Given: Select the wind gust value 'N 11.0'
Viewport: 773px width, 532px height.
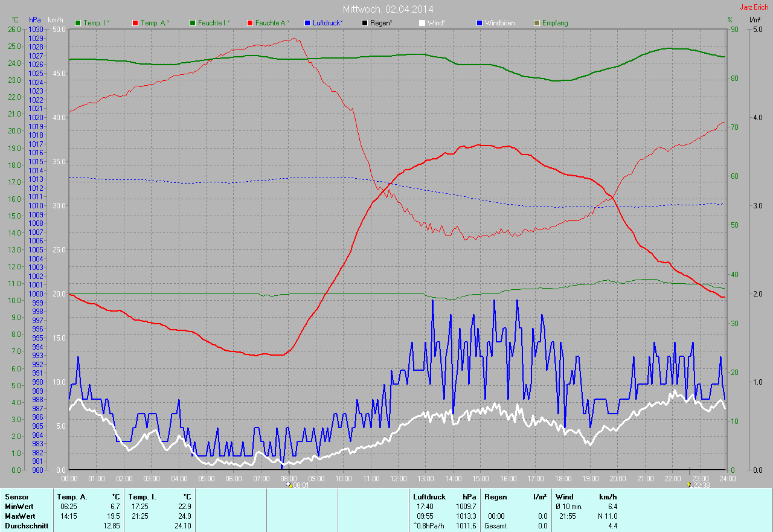Looking at the screenshot, I should (x=607, y=516).
